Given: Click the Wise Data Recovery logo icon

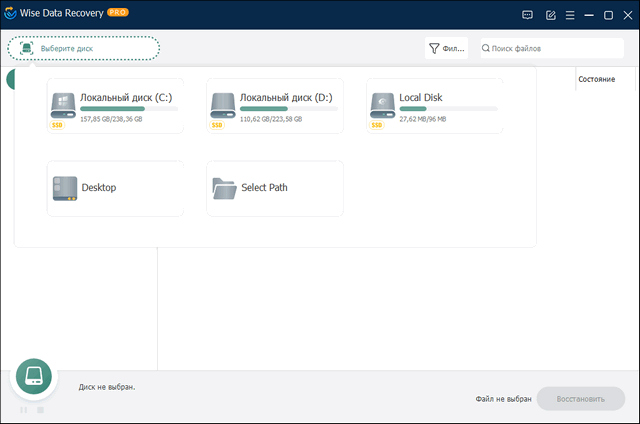Looking at the screenshot, I should (10, 13).
